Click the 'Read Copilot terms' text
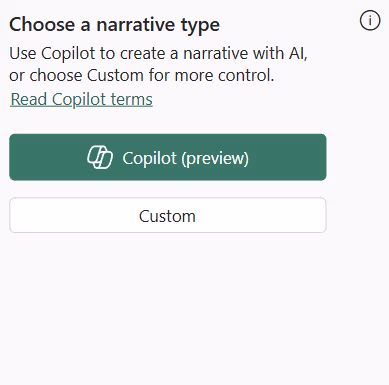 [x=81, y=99]
